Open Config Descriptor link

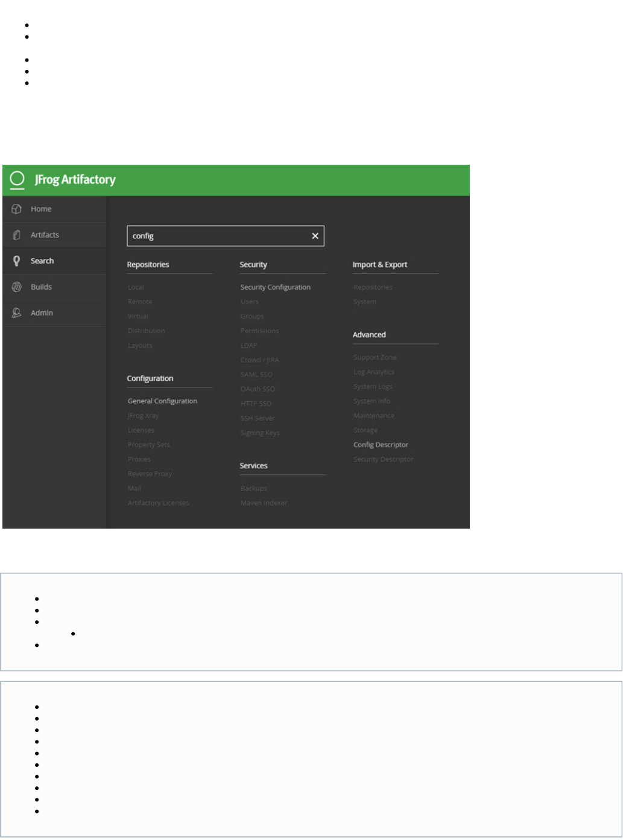coord(381,445)
